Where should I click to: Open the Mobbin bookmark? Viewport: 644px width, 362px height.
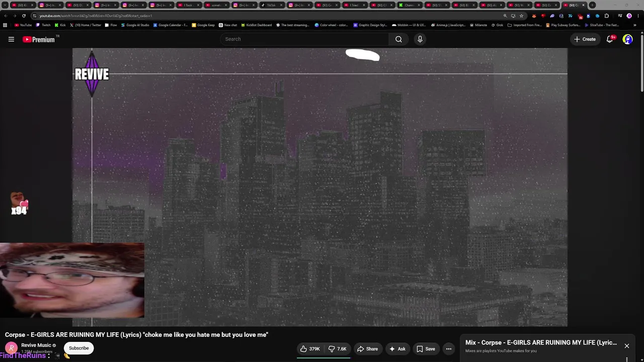tap(409, 25)
